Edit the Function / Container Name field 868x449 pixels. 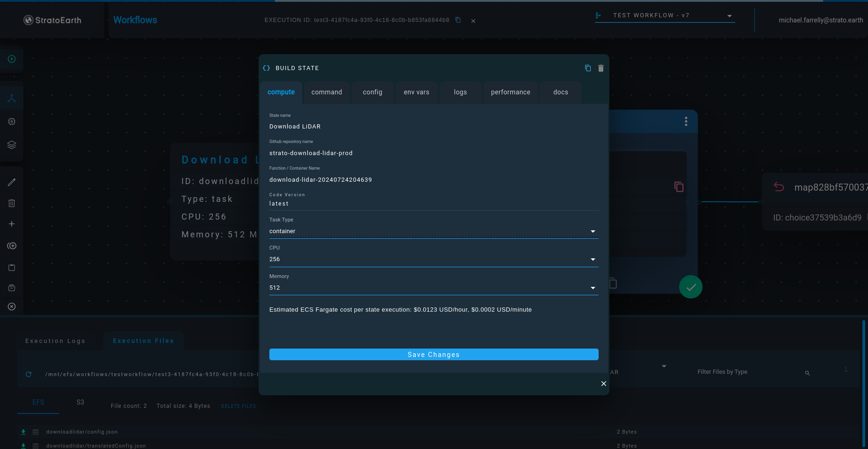(434, 180)
